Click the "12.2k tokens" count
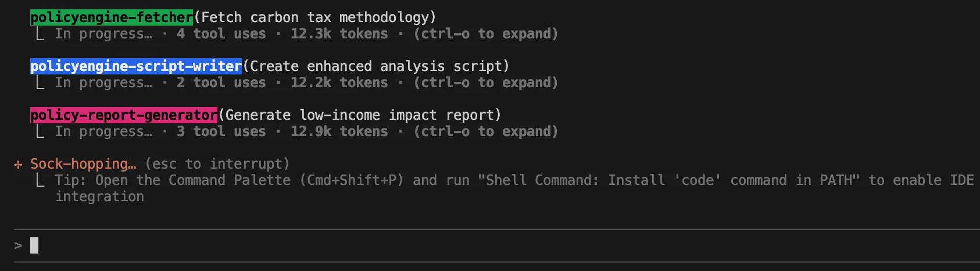Viewport: 980px width, 271px height. (x=339, y=83)
